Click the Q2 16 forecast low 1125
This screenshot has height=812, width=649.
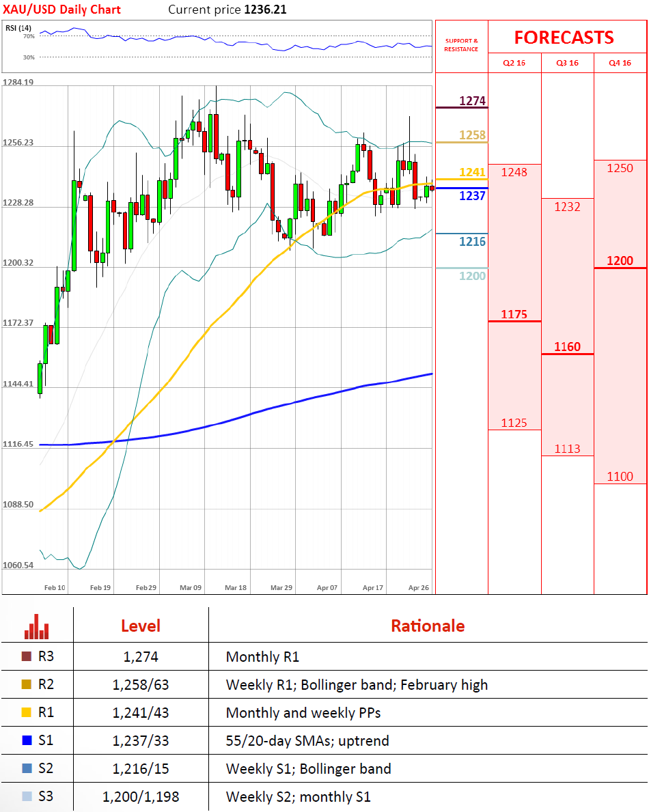pyautogui.click(x=514, y=423)
